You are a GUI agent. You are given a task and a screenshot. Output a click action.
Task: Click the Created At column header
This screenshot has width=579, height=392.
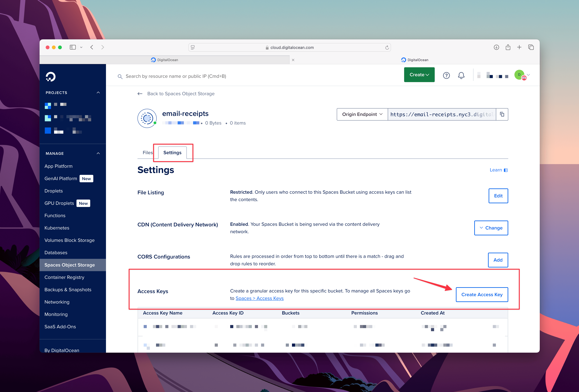pyautogui.click(x=433, y=313)
